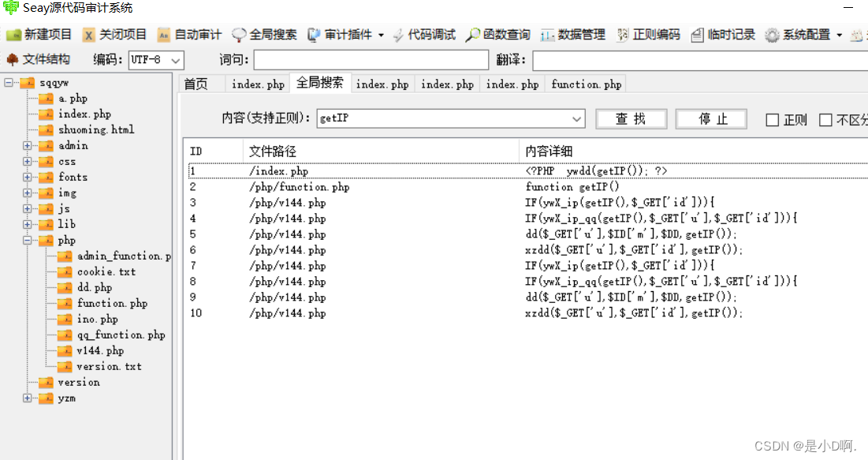This screenshot has height=460, width=868.
Task: Expand the js folder
Action: tap(27, 209)
